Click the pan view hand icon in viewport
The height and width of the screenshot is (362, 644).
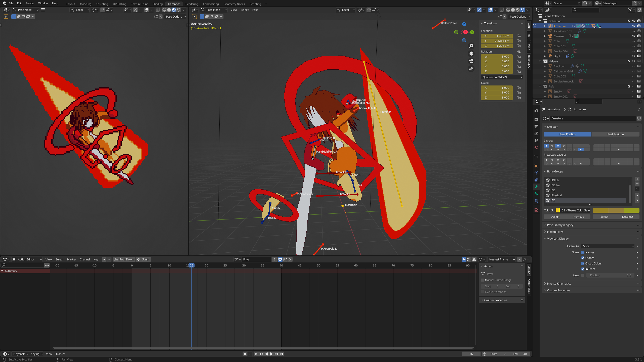pyautogui.click(x=471, y=54)
